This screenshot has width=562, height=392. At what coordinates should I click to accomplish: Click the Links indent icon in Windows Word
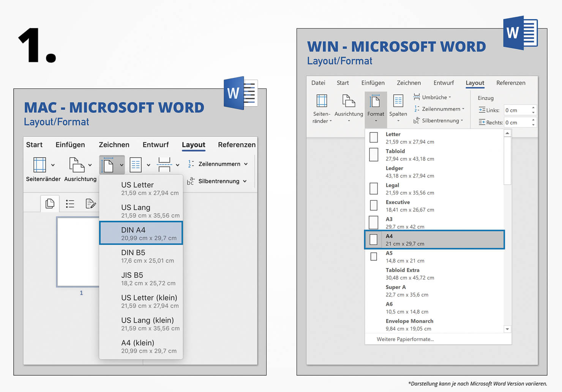[482, 110]
